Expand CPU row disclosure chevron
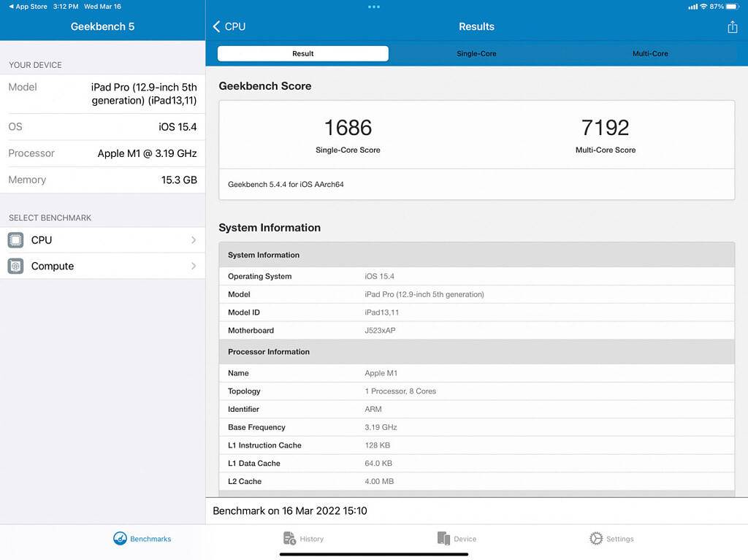This screenshot has width=748, height=560. (193, 240)
